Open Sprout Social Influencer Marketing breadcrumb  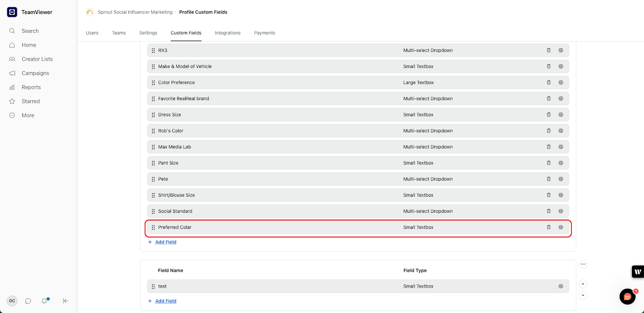[x=135, y=12]
